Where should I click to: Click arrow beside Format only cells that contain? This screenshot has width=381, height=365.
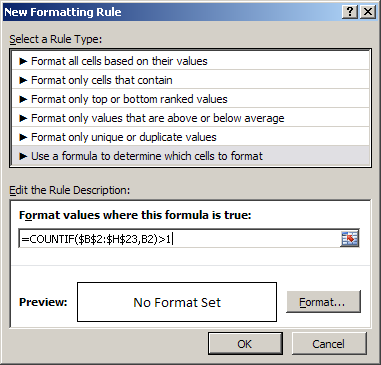[x=23, y=80]
